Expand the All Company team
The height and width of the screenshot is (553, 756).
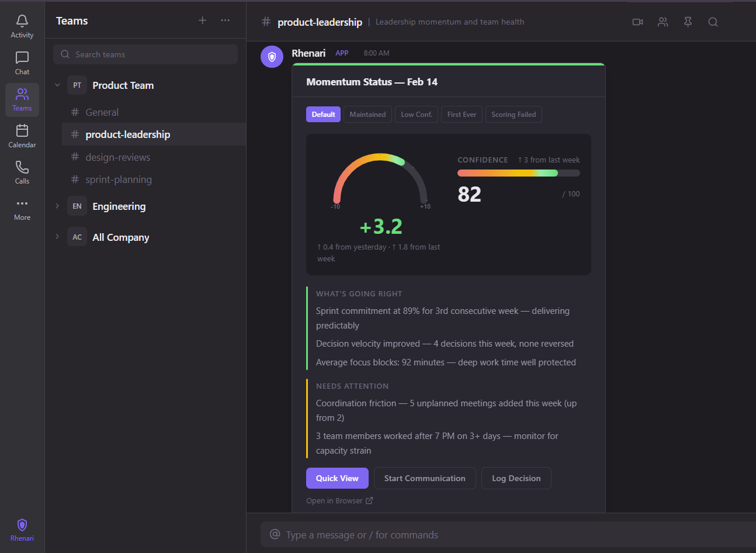pos(57,237)
